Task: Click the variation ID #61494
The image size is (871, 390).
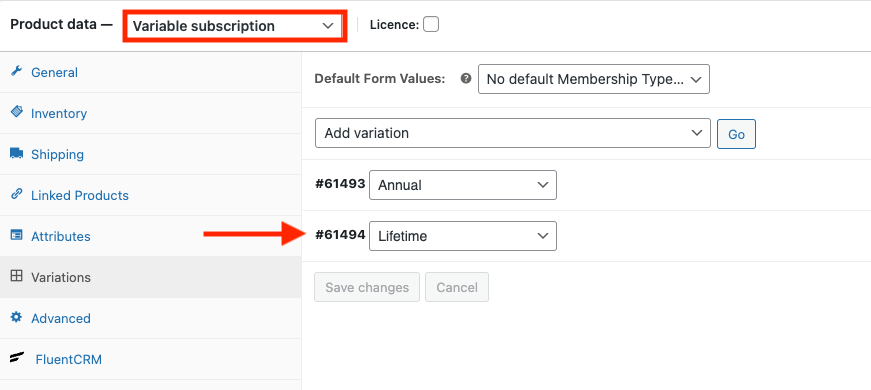Action: coord(340,235)
